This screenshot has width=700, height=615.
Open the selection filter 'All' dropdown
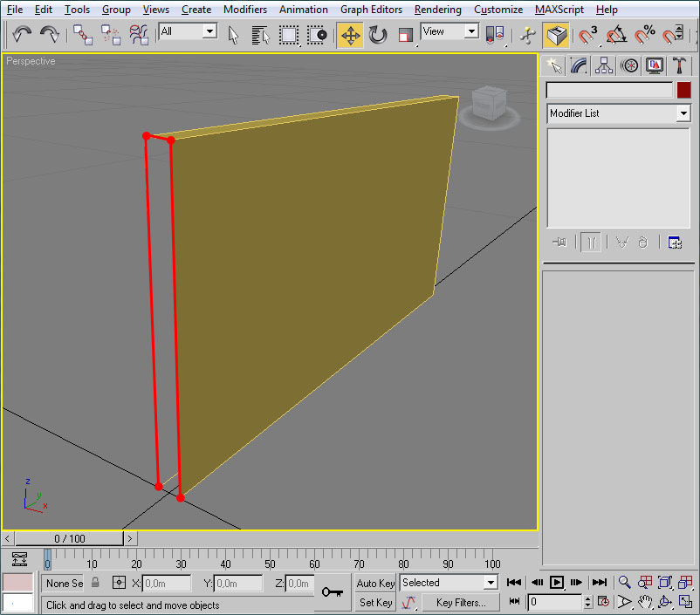[x=209, y=31]
